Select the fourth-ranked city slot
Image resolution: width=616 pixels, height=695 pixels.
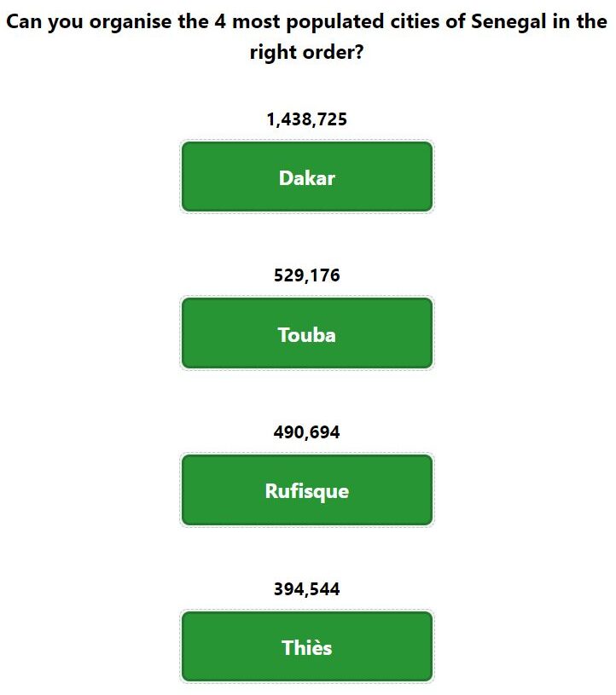point(307,646)
